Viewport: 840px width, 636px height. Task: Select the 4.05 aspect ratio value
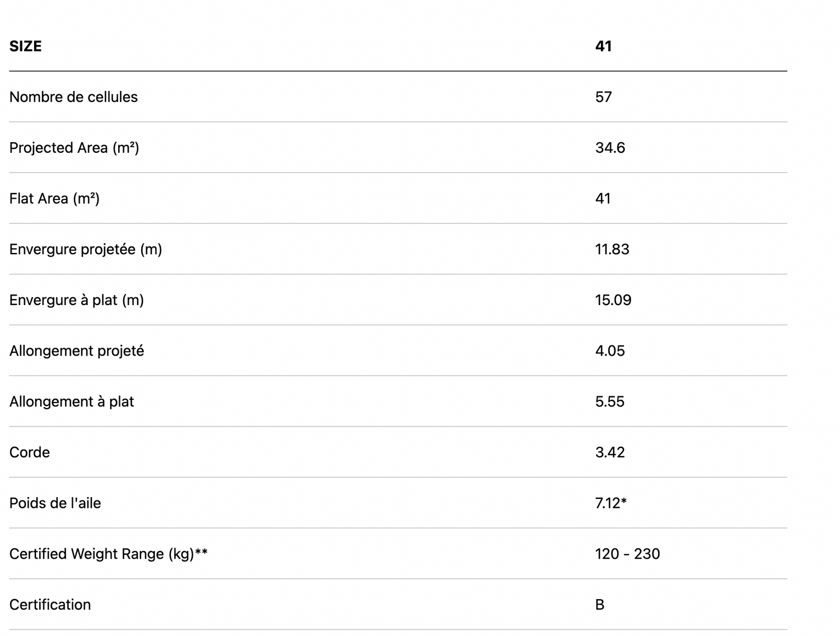pyautogui.click(x=610, y=351)
